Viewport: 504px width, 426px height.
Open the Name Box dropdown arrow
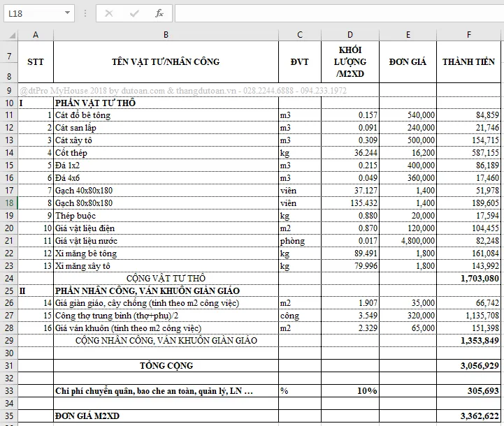[x=67, y=13]
